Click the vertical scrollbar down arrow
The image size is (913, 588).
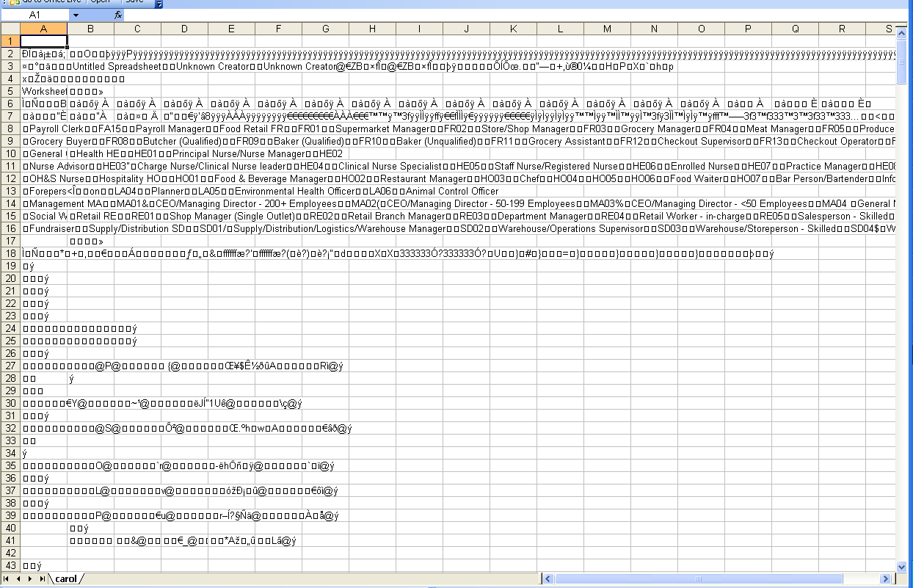[x=902, y=567]
